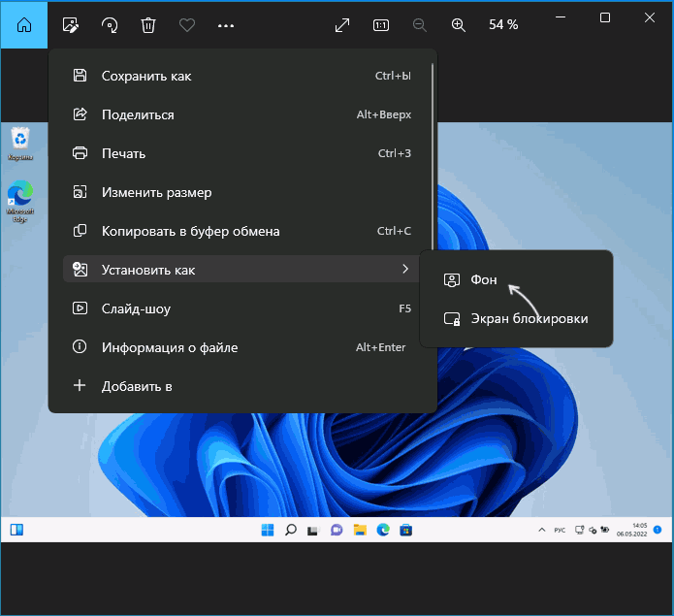Screen dimensions: 674x616
Task: Set image as "Фон" background
Action: pyautogui.click(x=483, y=279)
